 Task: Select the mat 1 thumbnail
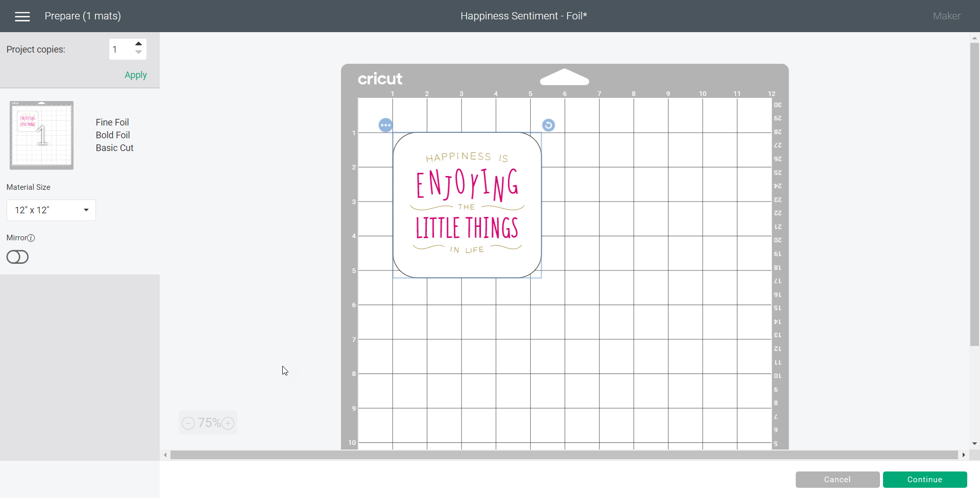(x=42, y=135)
